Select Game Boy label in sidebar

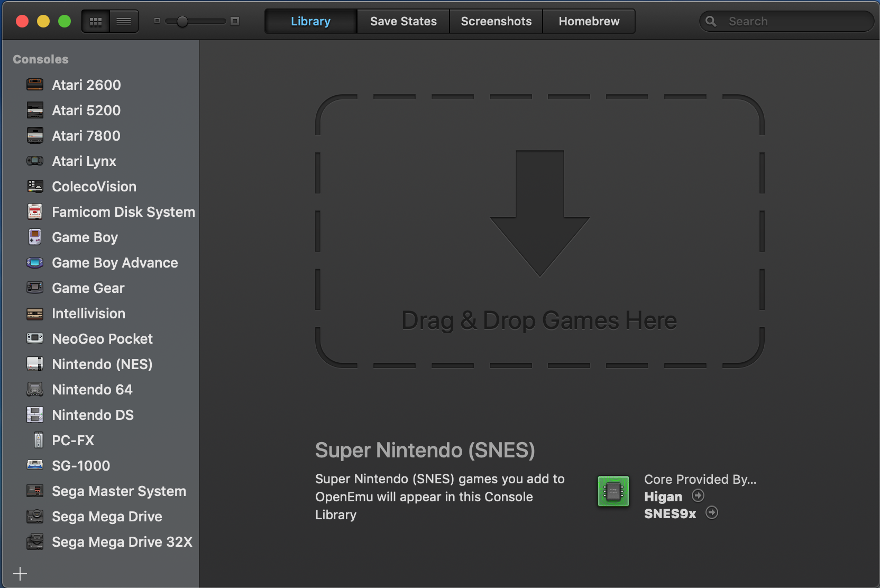tap(85, 237)
